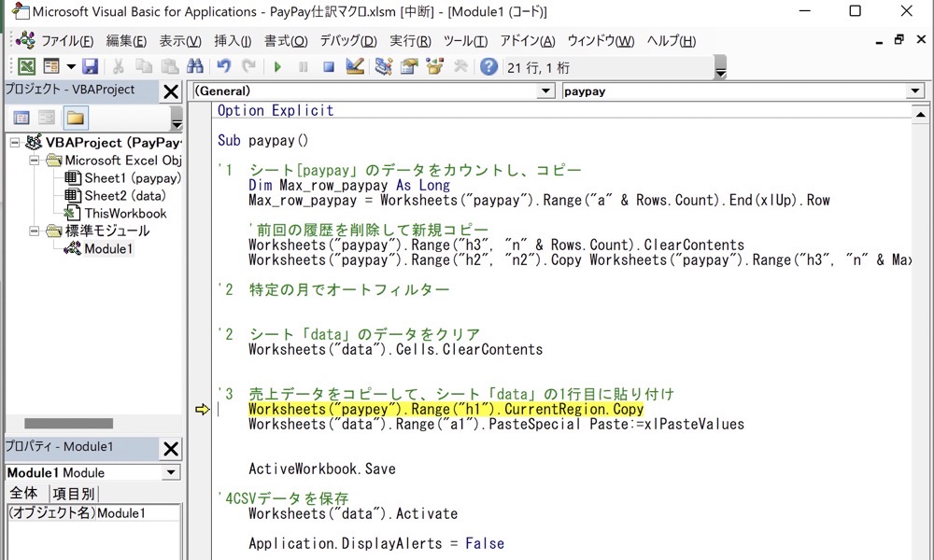Run the macro with the green play icon
Screen dimensions: 934x560
tap(277, 66)
